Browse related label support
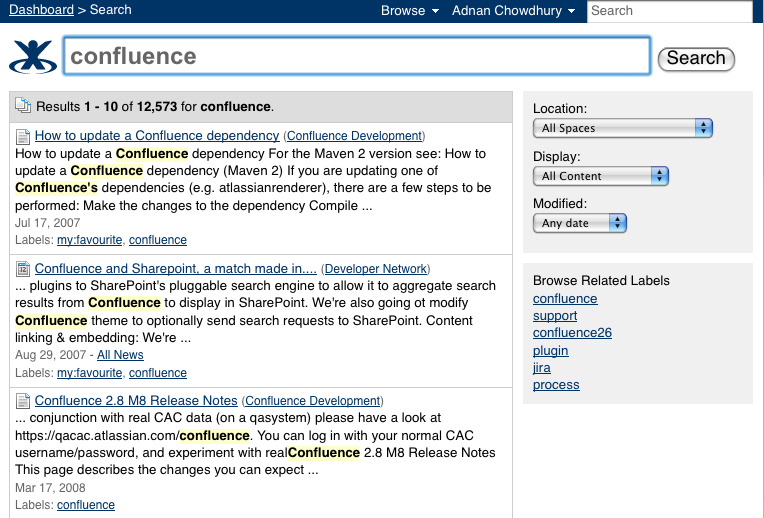This screenshot has height=518, width=764. [x=555, y=316]
